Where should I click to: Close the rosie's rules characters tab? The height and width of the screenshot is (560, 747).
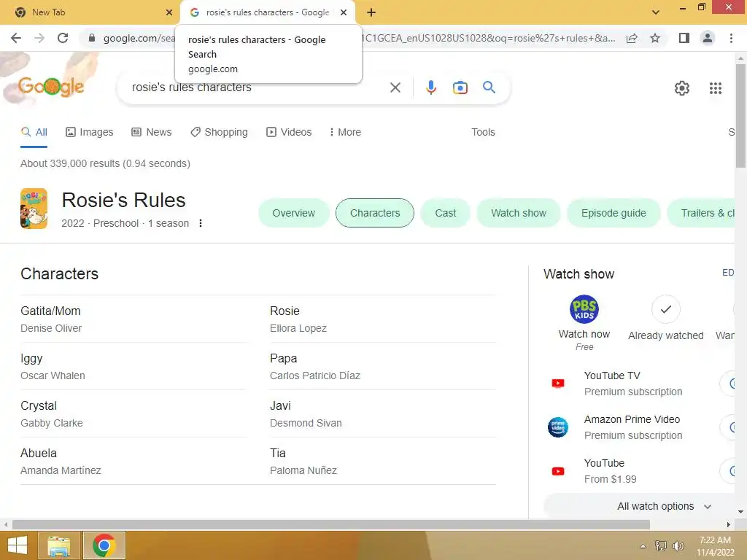[344, 12]
